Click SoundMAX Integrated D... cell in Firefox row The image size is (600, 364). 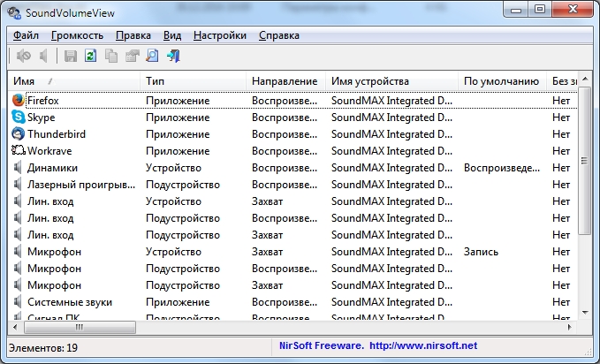(391, 101)
